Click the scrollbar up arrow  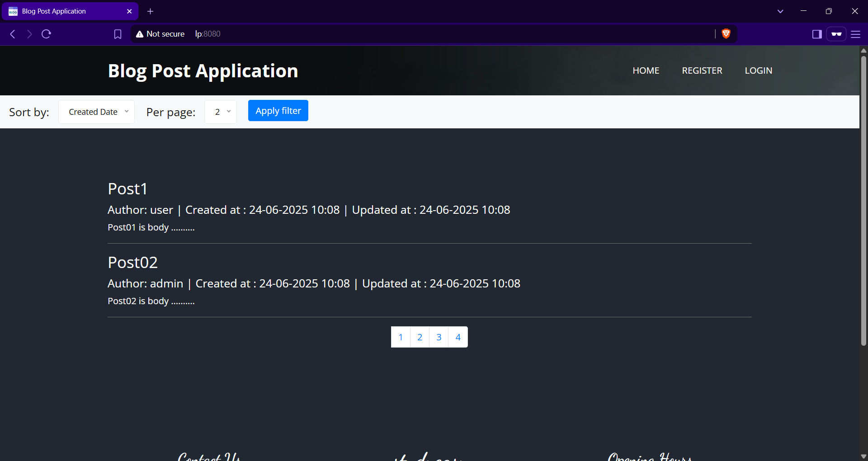coord(863,50)
